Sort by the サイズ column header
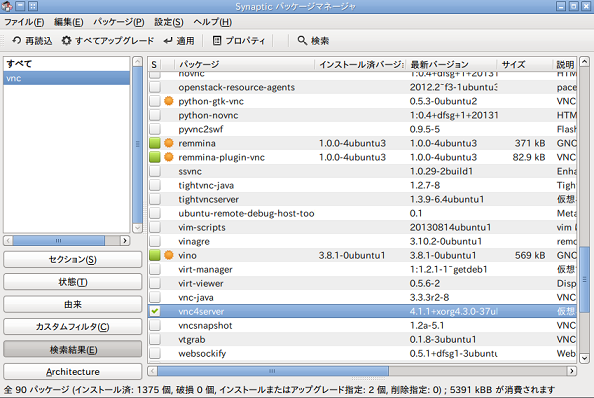The width and height of the screenshot is (594, 398). click(x=525, y=64)
